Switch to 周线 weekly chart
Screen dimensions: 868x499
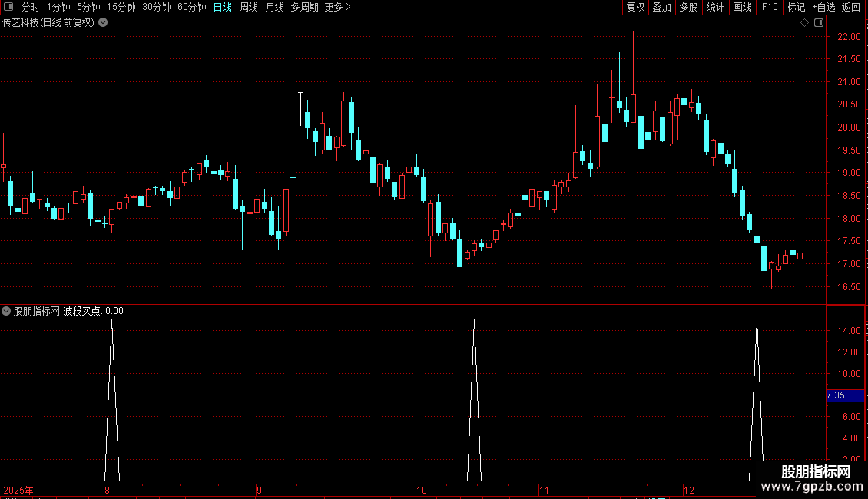point(249,7)
